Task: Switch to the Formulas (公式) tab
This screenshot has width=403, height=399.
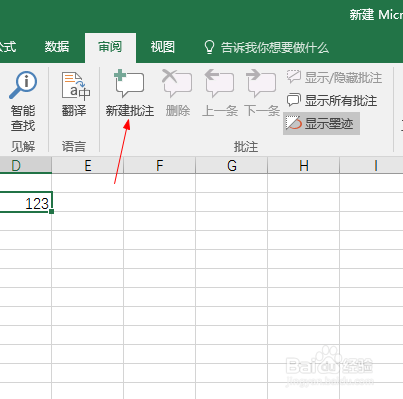Action: 7,47
